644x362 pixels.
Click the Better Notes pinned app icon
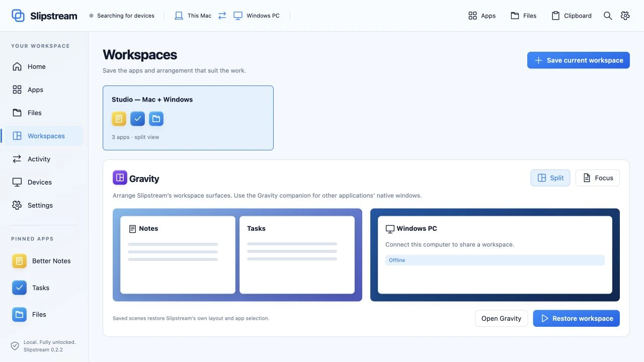19,261
